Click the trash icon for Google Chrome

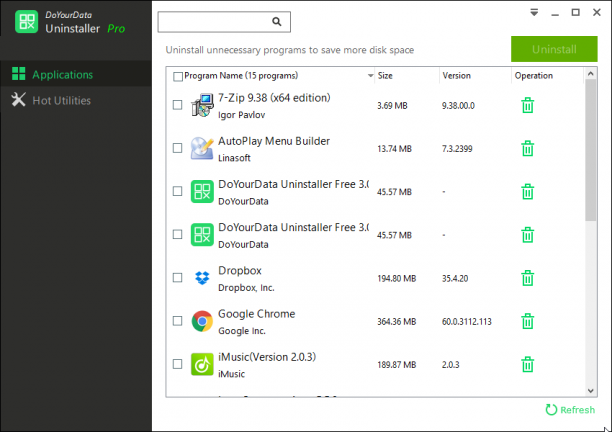click(527, 322)
